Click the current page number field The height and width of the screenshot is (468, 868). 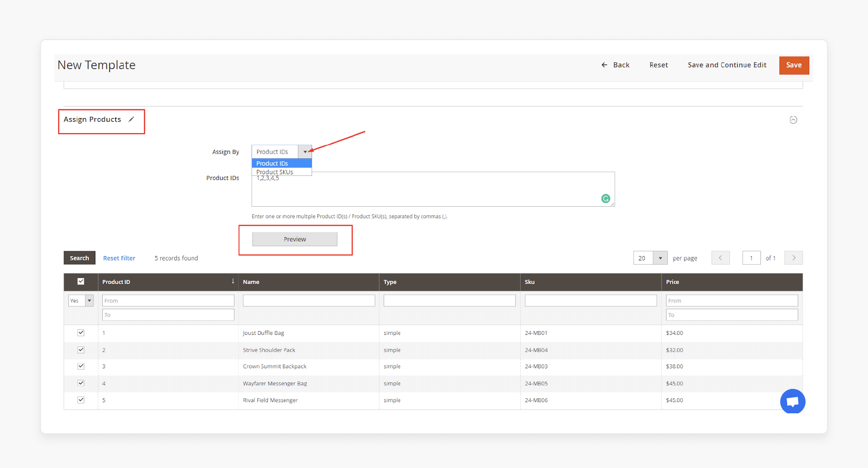pyautogui.click(x=751, y=258)
